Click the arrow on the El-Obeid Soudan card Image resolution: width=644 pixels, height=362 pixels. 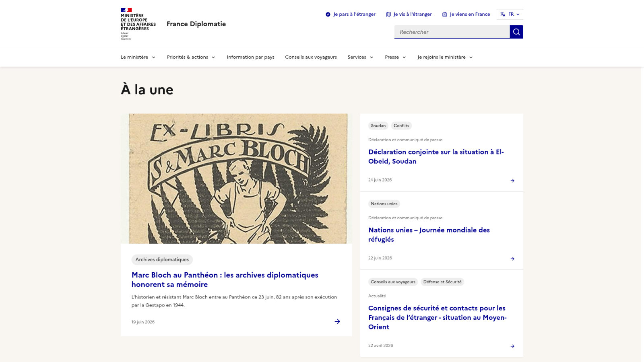512,181
